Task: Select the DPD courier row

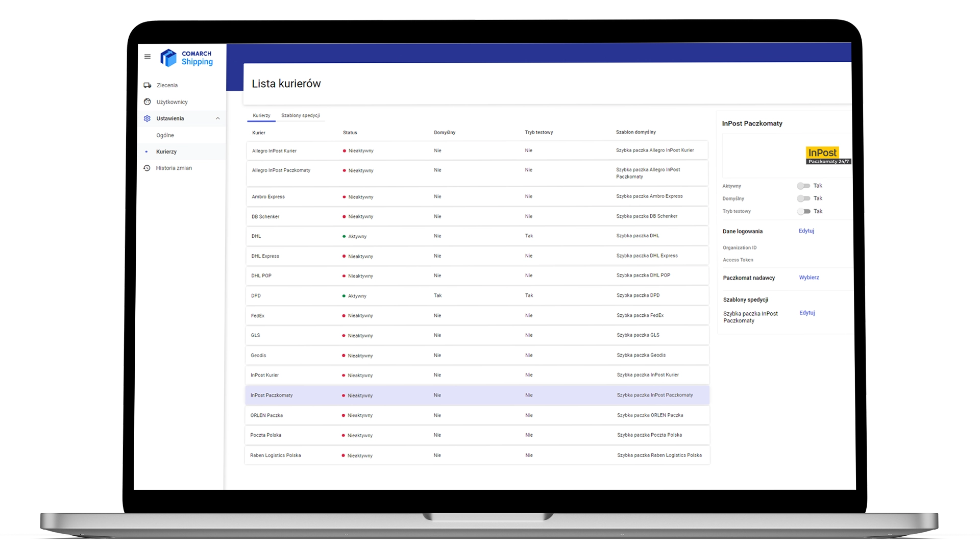Action: tap(477, 295)
